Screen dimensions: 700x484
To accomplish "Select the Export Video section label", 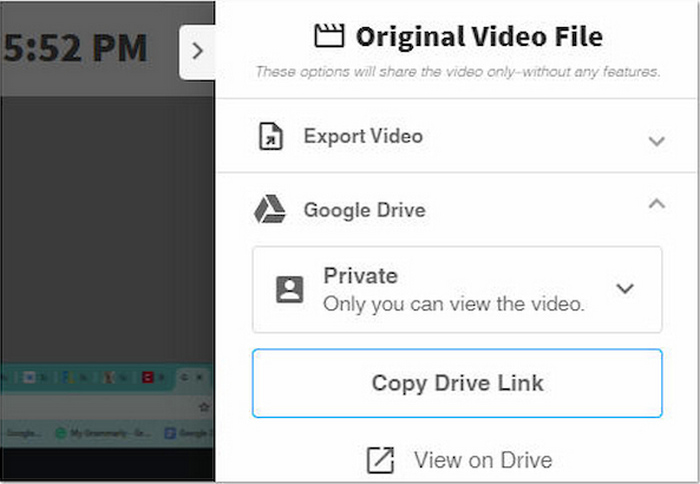I will click(x=363, y=136).
